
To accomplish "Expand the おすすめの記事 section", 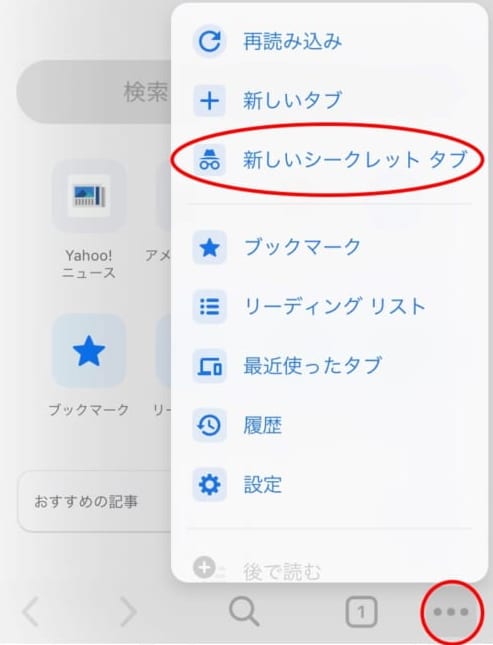I will tap(95, 501).
